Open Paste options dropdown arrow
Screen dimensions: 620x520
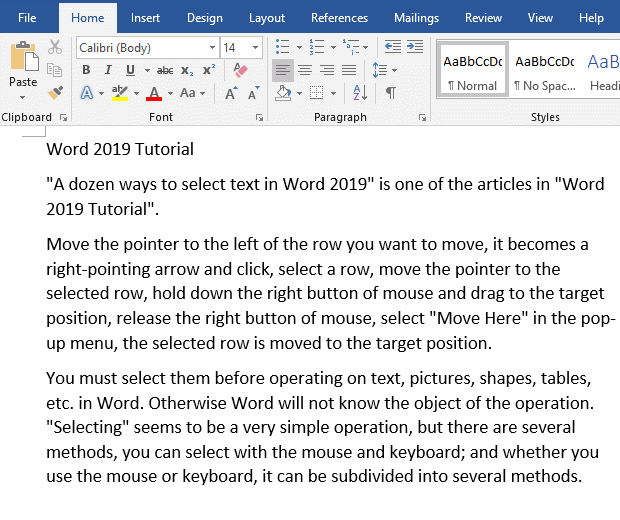[23, 97]
